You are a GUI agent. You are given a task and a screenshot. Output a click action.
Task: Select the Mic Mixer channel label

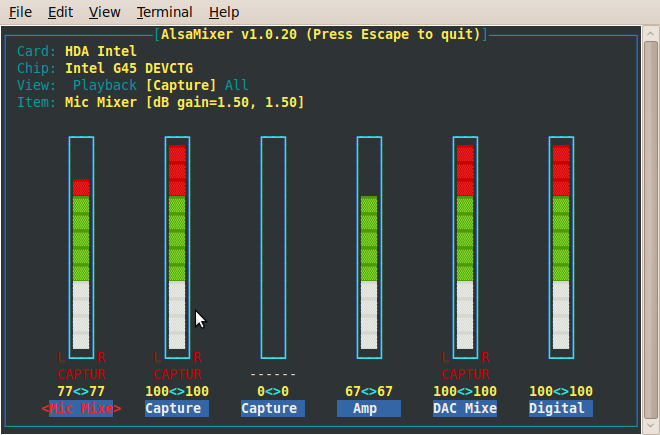pos(81,408)
